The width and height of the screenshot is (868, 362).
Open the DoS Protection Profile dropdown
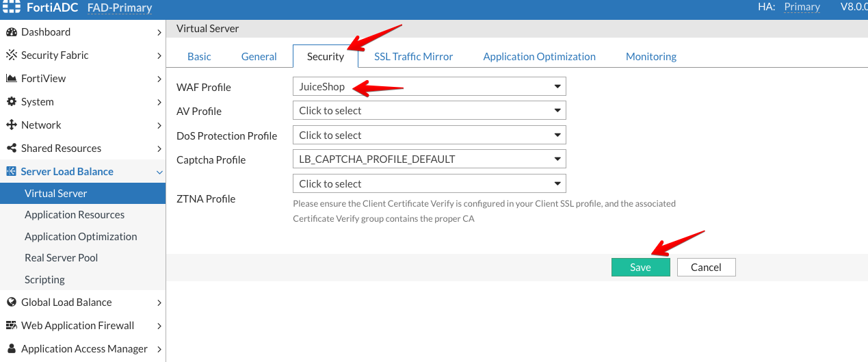click(429, 135)
